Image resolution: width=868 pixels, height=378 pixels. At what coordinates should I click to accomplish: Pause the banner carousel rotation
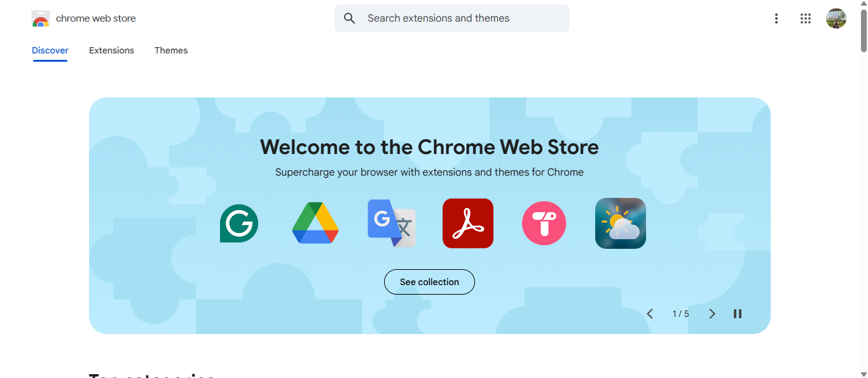[x=738, y=313]
